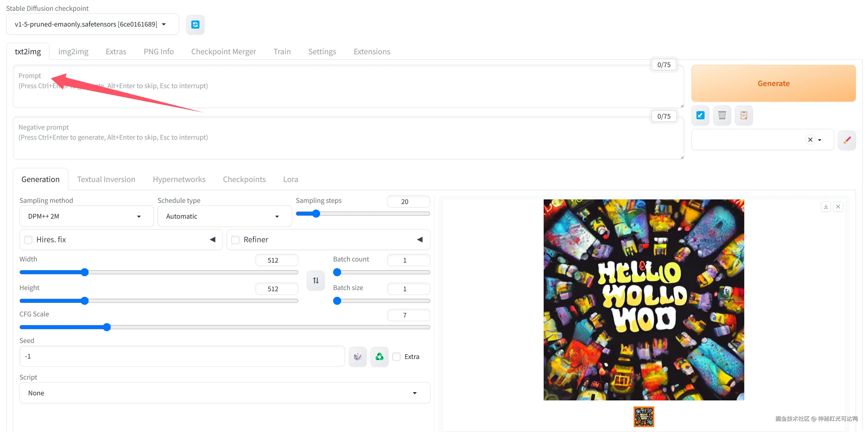This screenshot has height=432, width=868.
Task: Click the refresh checkpoint list icon
Action: [x=195, y=24]
